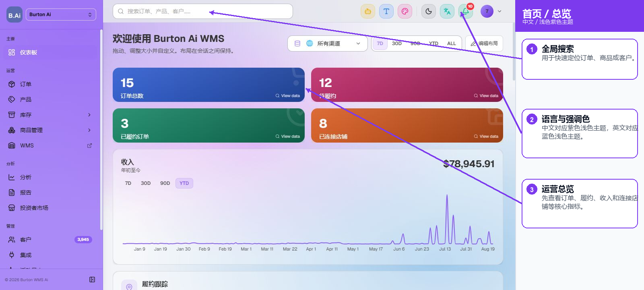This screenshot has height=290, width=644.
Task: Click the 履约跟踪 panel heading
Action: click(x=155, y=284)
